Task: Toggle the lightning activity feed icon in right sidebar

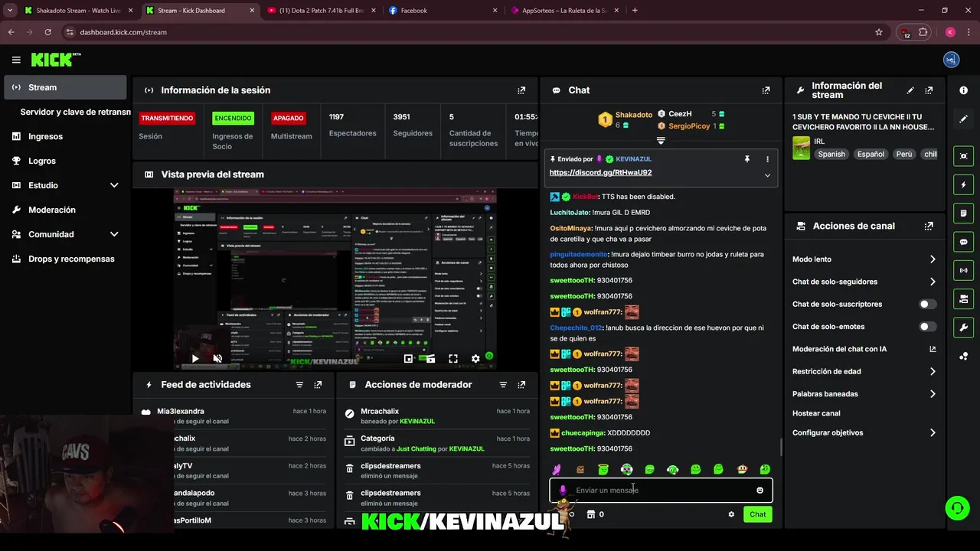Action: (x=963, y=184)
